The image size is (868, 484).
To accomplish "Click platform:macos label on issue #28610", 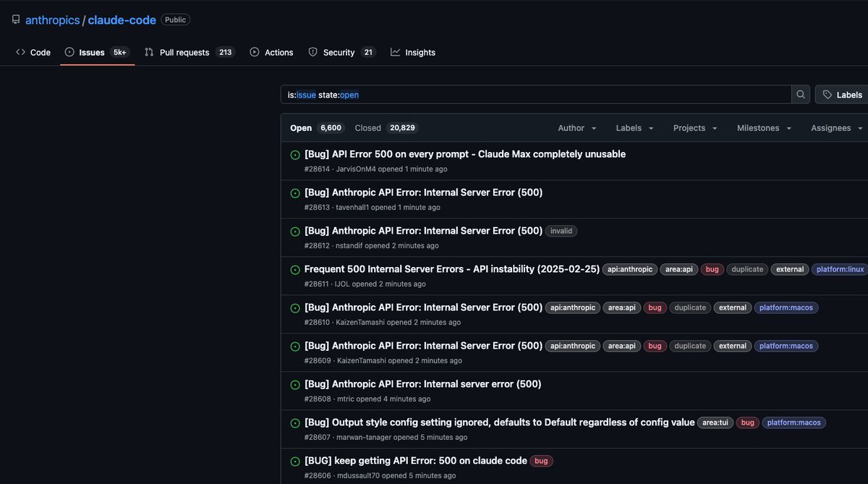I will tap(786, 308).
